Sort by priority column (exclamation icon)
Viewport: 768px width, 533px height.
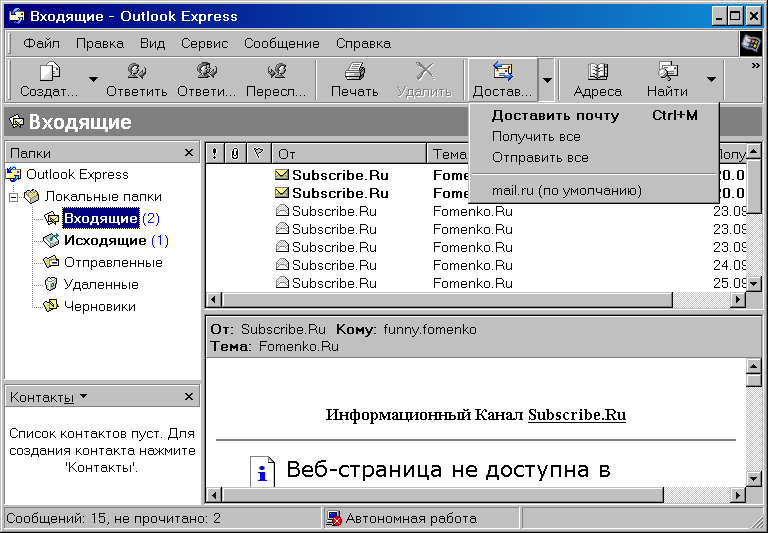pyautogui.click(x=215, y=154)
